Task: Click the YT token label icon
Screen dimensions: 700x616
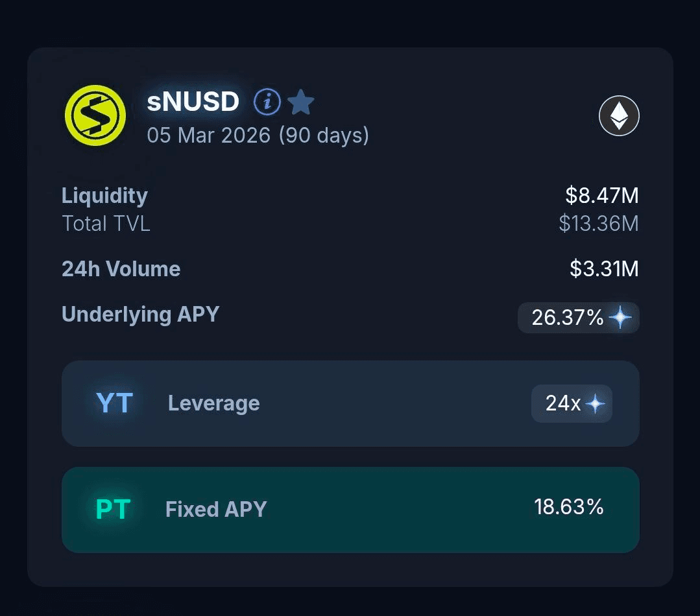Action: pos(114,403)
